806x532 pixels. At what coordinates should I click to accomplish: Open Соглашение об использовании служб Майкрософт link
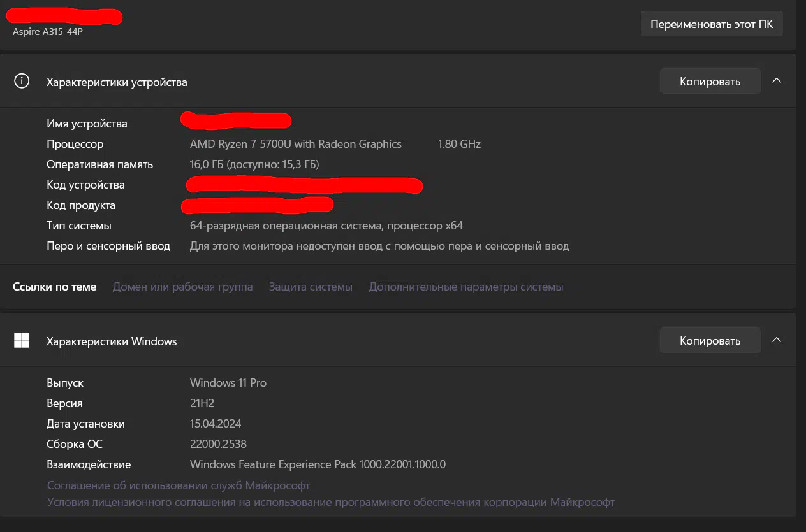[x=179, y=485]
